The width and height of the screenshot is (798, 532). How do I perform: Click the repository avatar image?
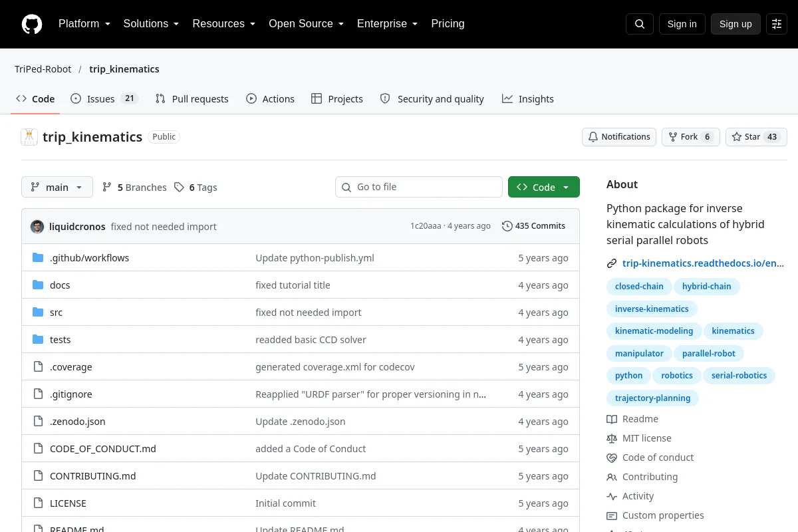tap(29, 137)
